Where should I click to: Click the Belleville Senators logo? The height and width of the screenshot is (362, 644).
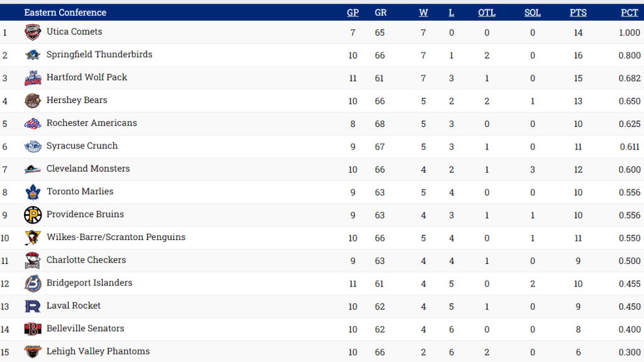coord(33,329)
